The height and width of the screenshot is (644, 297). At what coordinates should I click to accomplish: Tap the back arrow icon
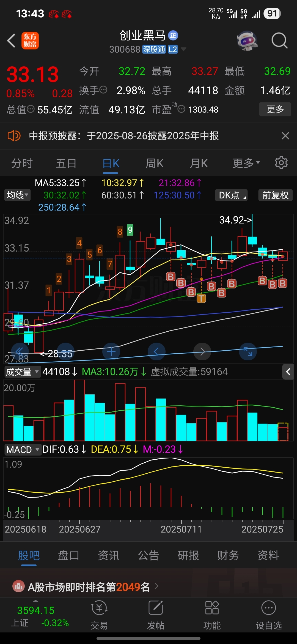tap(11, 41)
